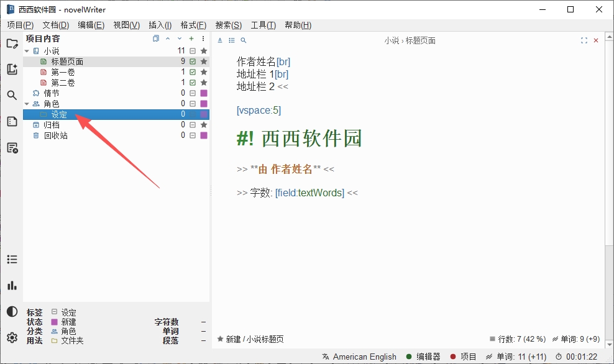The image size is (614, 364).
Task: Toggle focus mode icon in editor header
Action: [x=584, y=40]
